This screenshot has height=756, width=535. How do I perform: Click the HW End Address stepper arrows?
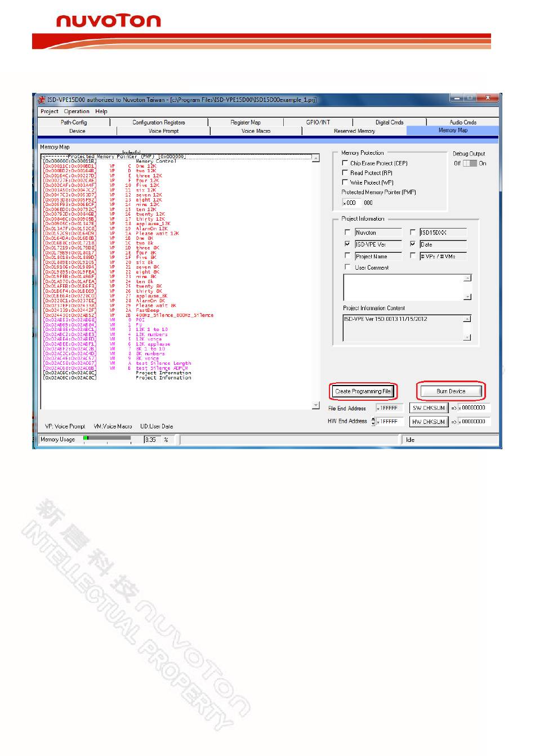373,422
